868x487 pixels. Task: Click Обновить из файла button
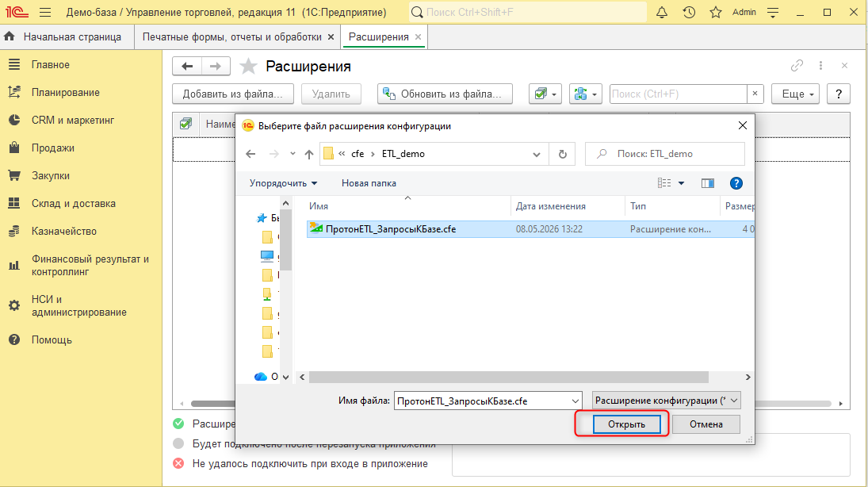coord(445,94)
